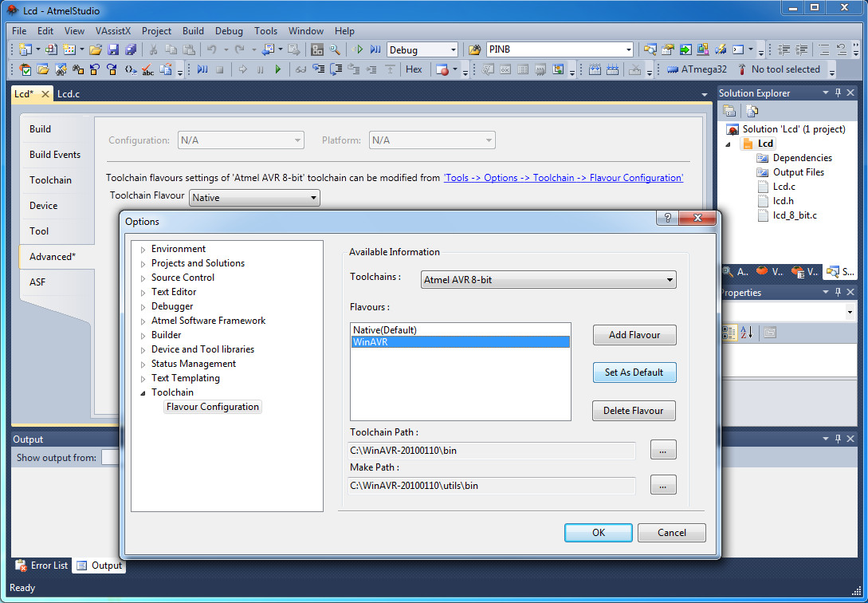Open the Properties panel object dropdown
This screenshot has height=603, width=868.
pos(850,313)
